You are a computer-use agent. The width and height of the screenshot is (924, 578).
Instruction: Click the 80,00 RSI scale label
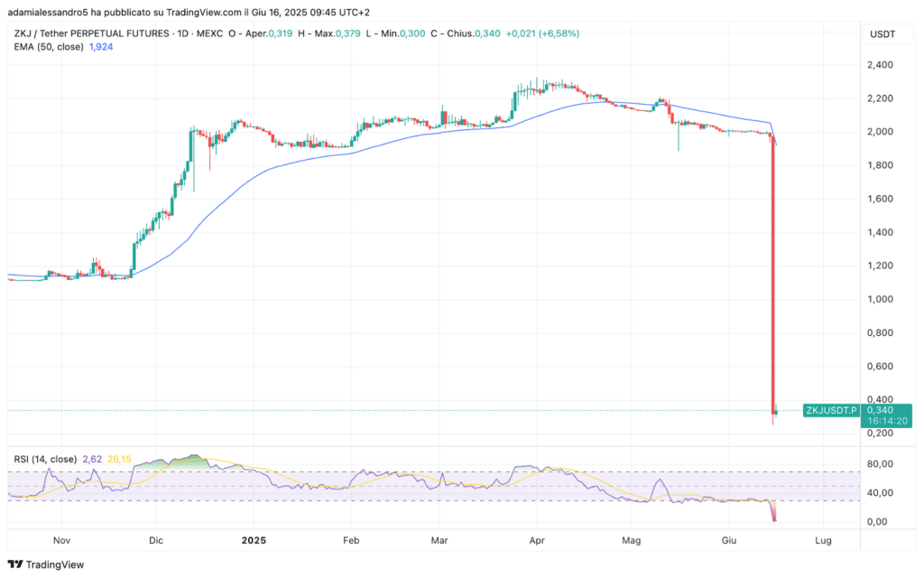tap(880, 464)
